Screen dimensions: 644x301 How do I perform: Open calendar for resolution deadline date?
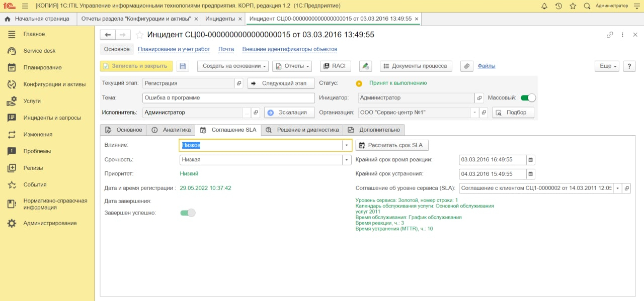tap(530, 174)
